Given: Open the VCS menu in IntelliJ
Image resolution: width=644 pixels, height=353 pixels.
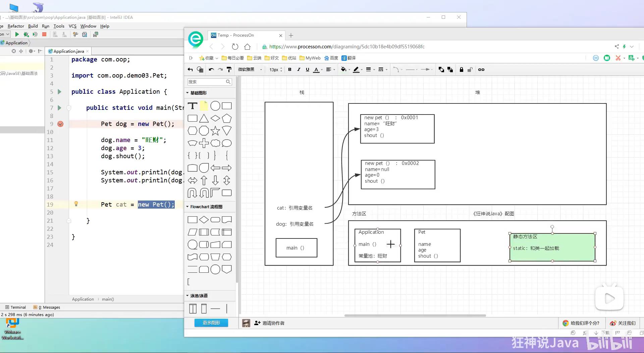Looking at the screenshot, I should click(x=72, y=26).
